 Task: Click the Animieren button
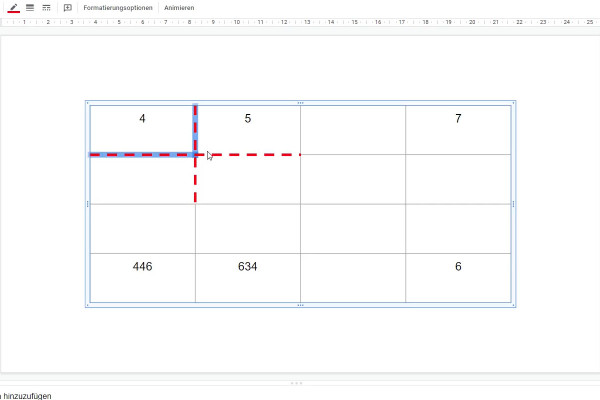pyautogui.click(x=179, y=8)
